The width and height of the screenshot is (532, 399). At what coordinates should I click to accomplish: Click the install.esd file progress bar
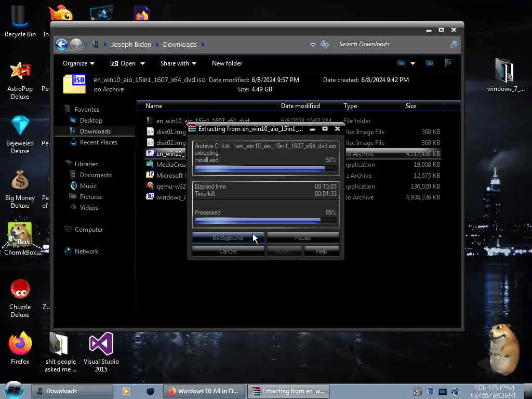click(x=265, y=169)
